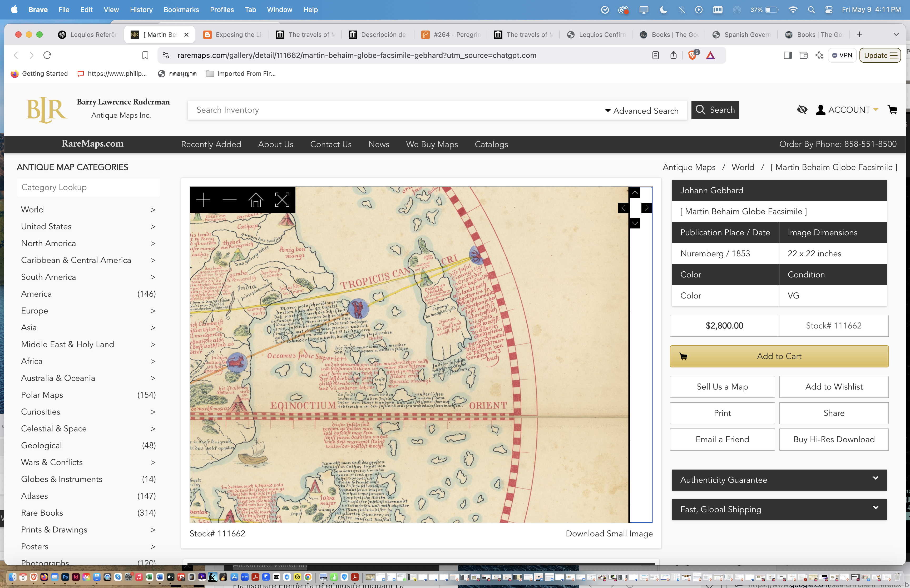
Task: Click the Brave Rewards triangle icon
Action: coord(710,55)
